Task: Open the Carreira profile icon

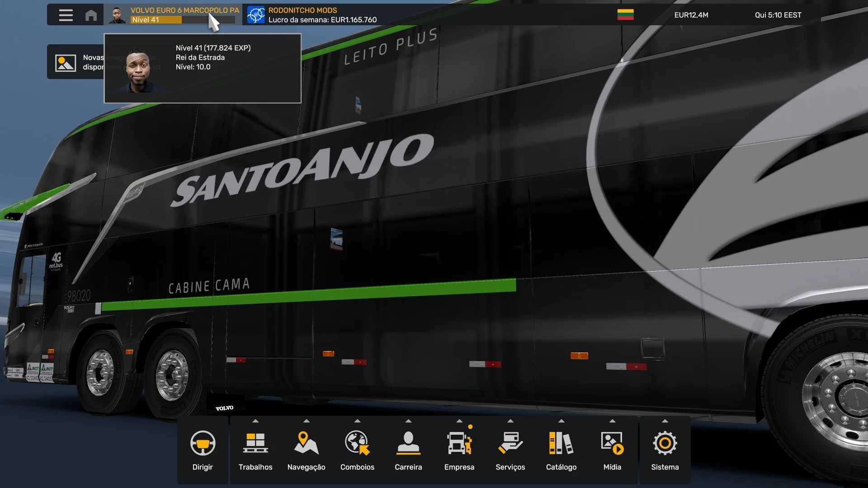Action: (408, 443)
